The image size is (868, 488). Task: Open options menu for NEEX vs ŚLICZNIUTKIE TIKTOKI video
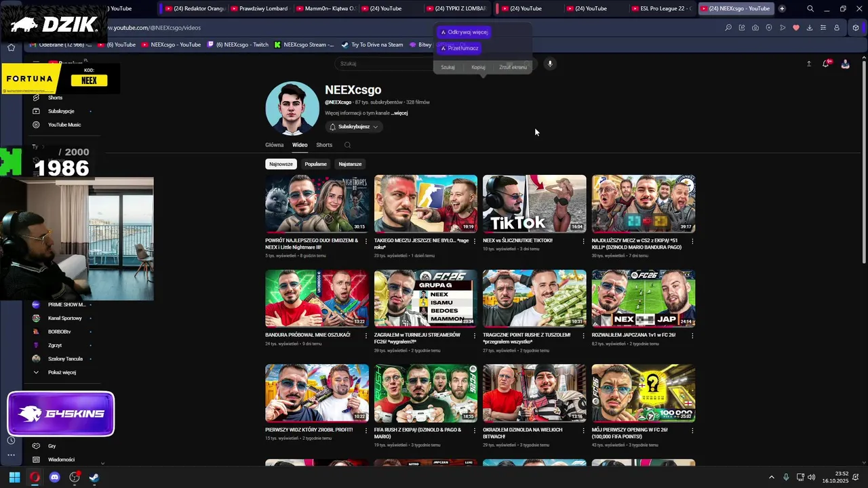(x=583, y=241)
